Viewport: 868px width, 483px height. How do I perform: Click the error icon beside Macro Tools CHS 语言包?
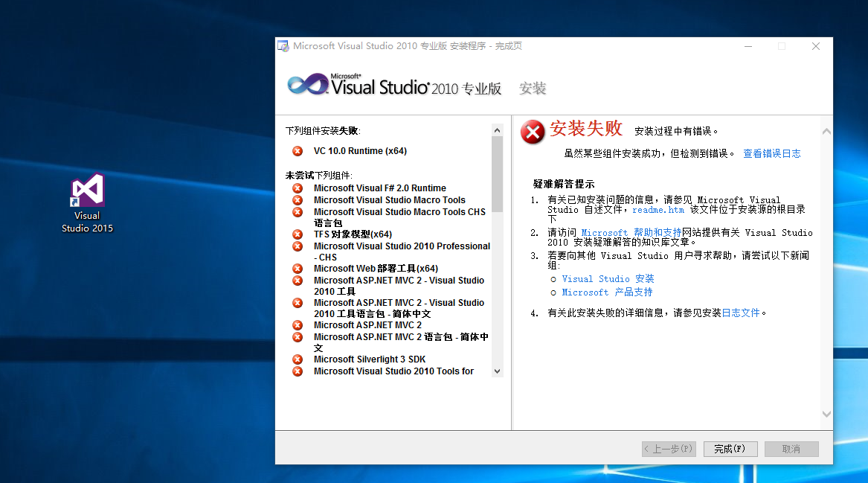[x=298, y=212]
